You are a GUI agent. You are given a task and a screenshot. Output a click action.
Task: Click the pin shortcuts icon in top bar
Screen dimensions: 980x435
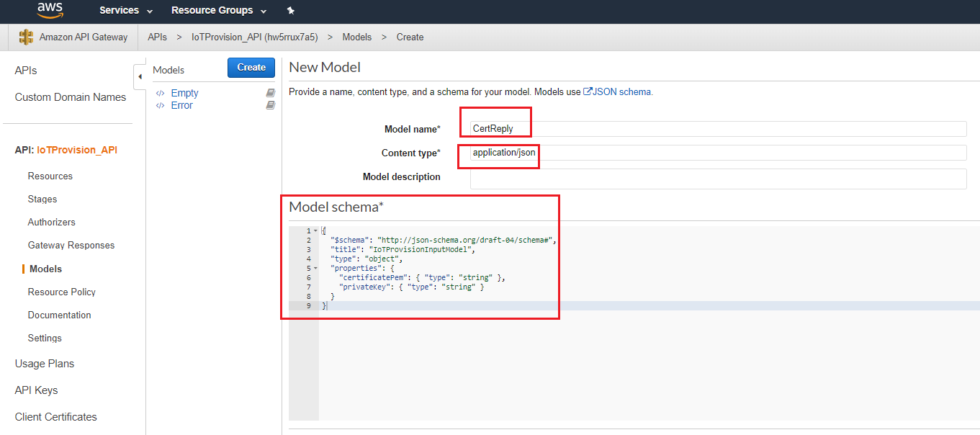[x=290, y=11]
